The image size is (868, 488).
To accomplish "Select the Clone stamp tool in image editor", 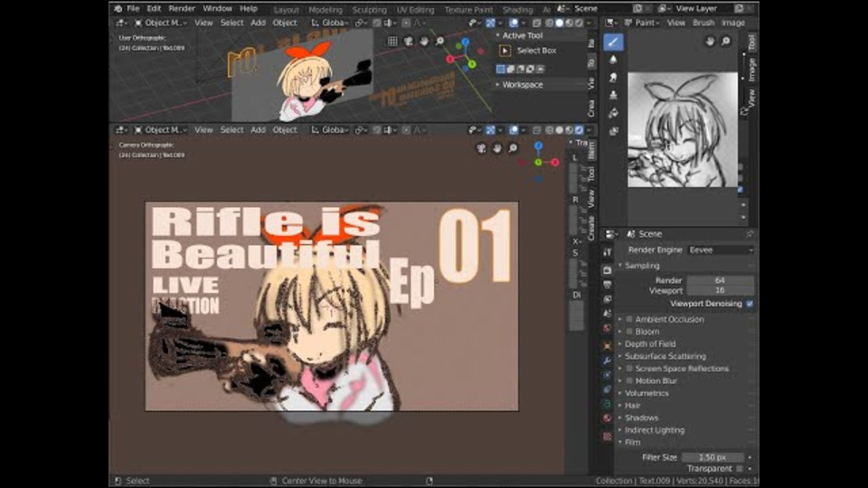I will click(x=613, y=95).
